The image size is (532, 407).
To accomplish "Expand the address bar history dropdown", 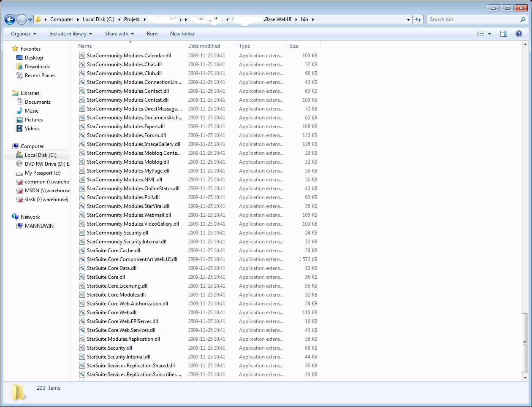I will pyautogui.click(x=408, y=19).
